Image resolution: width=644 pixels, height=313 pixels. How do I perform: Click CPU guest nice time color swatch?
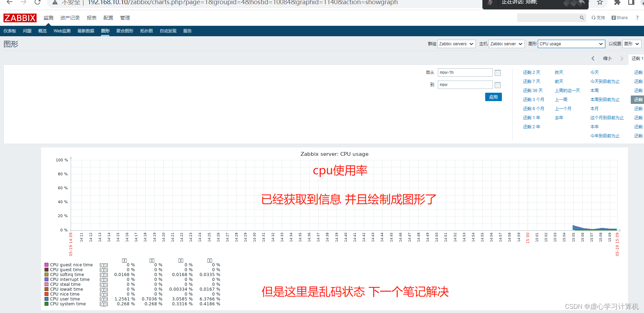pyautogui.click(x=46, y=265)
